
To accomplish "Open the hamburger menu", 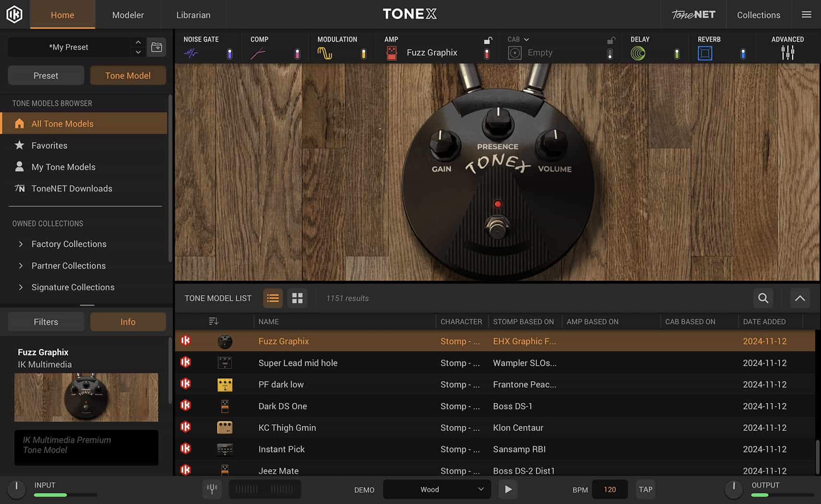I will (806, 14).
